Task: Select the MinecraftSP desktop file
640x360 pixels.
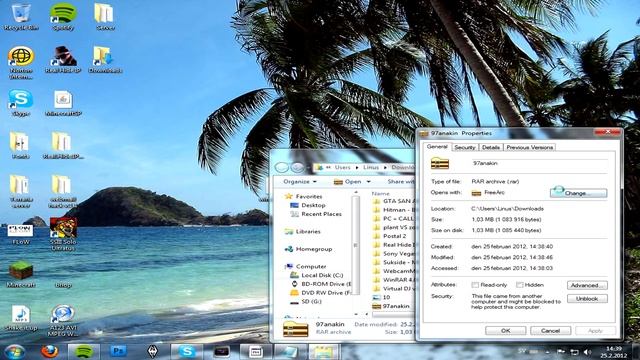Action: [x=63, y=103]
